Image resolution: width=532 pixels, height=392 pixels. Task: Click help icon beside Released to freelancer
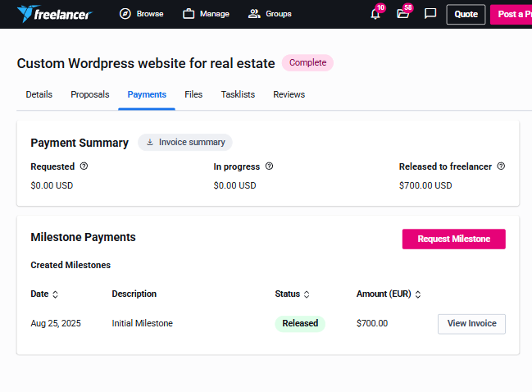tap(501, 166)
